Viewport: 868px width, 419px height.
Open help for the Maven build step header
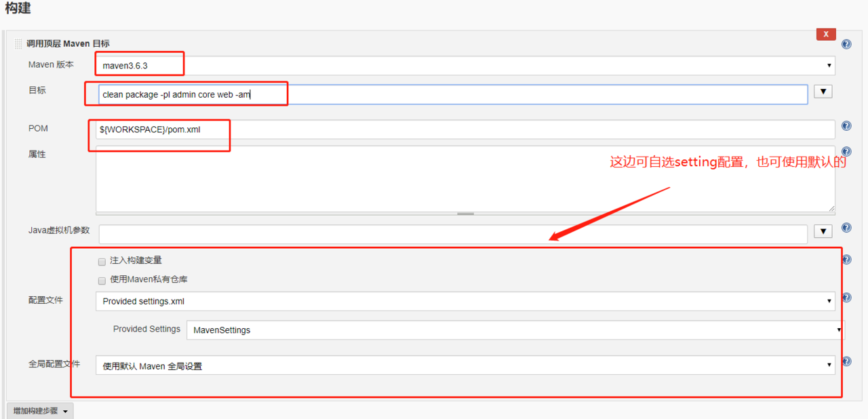846,44
